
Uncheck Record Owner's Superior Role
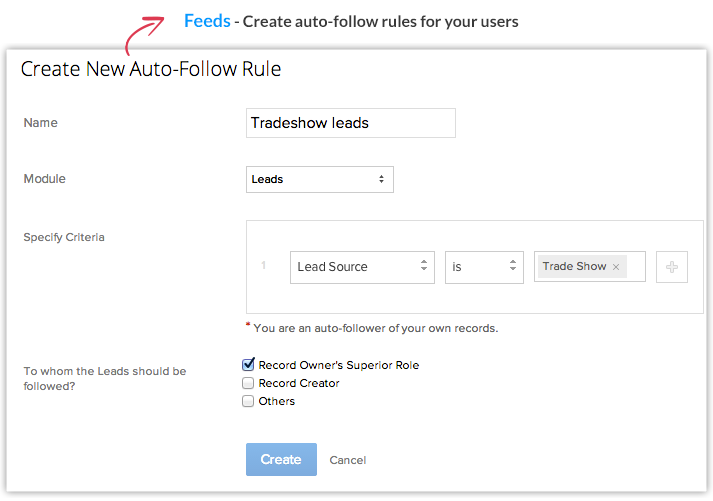[x=248, y=365]
